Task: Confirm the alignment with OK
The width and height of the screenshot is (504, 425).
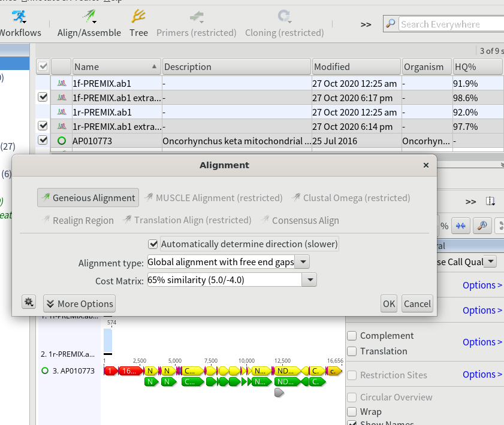Action: tap(389, 303)
